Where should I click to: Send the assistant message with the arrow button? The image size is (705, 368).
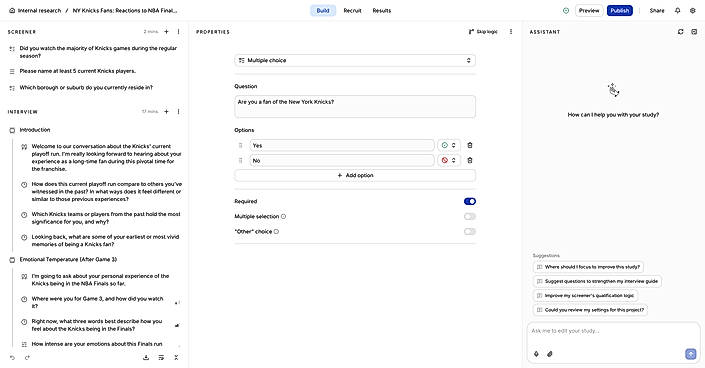[691, 354]
